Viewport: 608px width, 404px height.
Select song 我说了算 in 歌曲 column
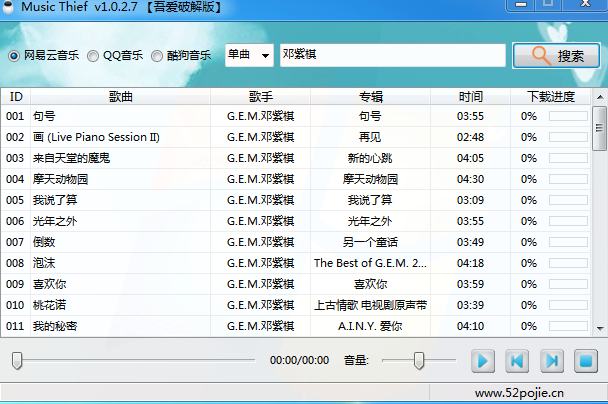55,200
